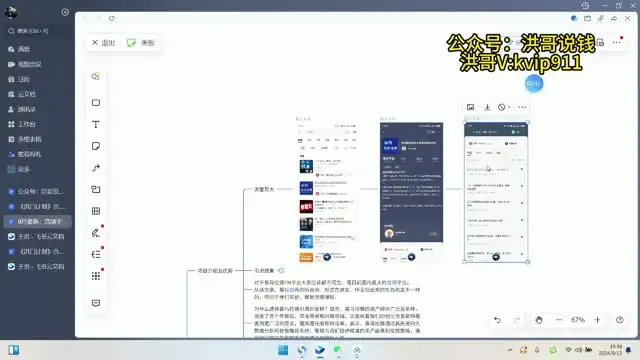Go forward with the right arrow
This screenshot has height=360, width=640.
[98, 18]
